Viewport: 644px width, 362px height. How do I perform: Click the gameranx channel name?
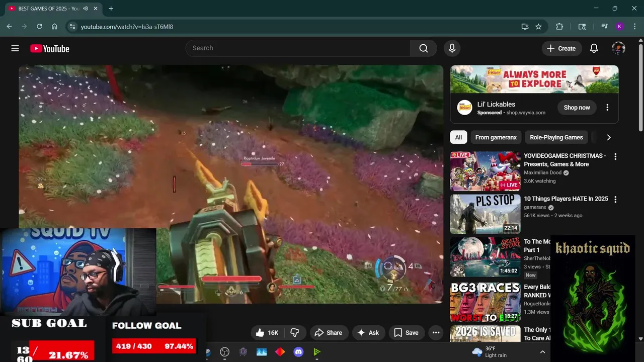[534, 207]
